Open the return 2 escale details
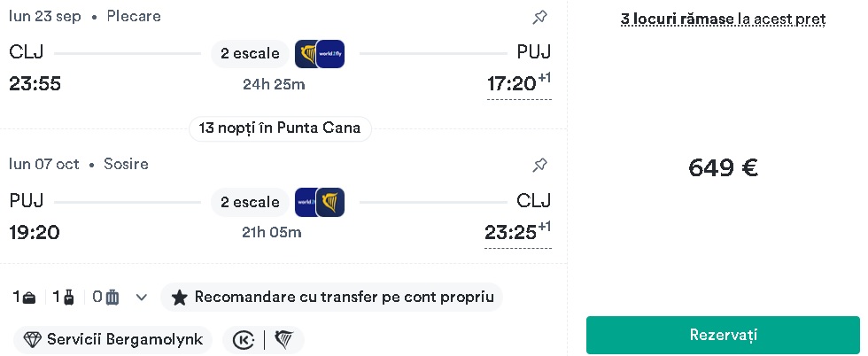Viewport: 868px width, 356px height. [x=250, y=202]
